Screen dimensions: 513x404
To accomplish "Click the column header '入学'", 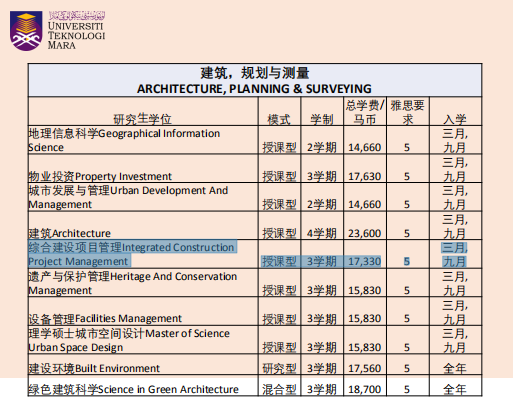I will click(455, 119).
